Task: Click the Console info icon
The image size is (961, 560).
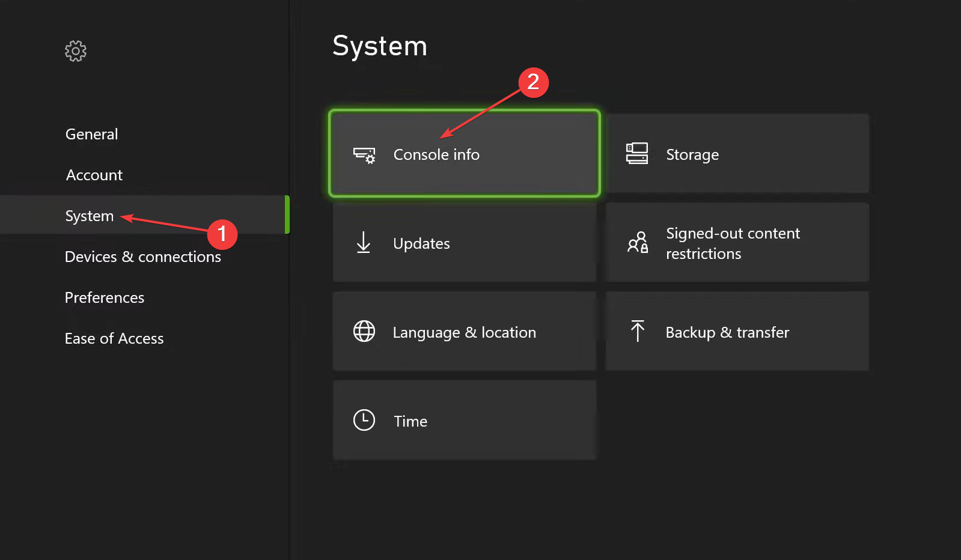Action: pos(364,155)
